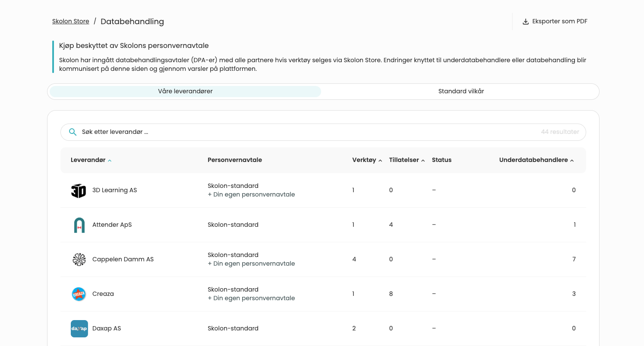The height and width of the screenshot is (346, 644).
Task: Select the Attender ApS logo
Action: 79,225
